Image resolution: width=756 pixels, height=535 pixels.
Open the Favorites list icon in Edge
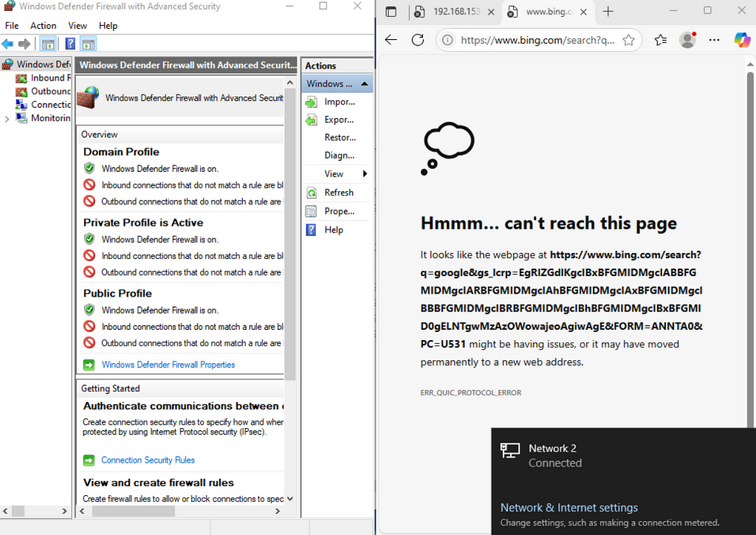[x=661, y=40]
